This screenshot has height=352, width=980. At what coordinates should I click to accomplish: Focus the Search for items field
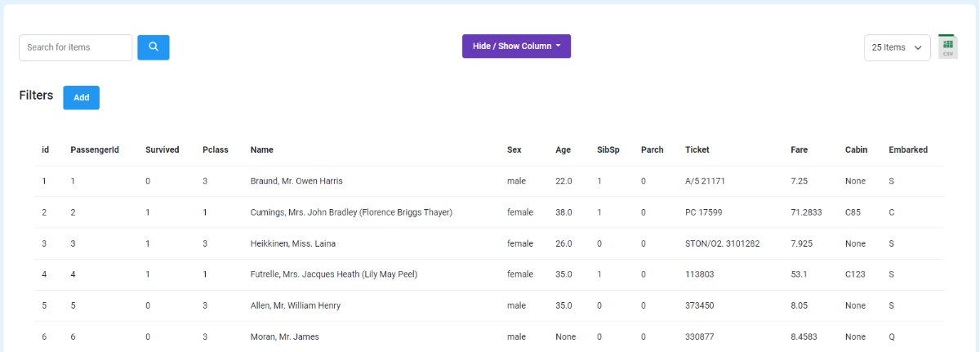(x=75, y=47)
